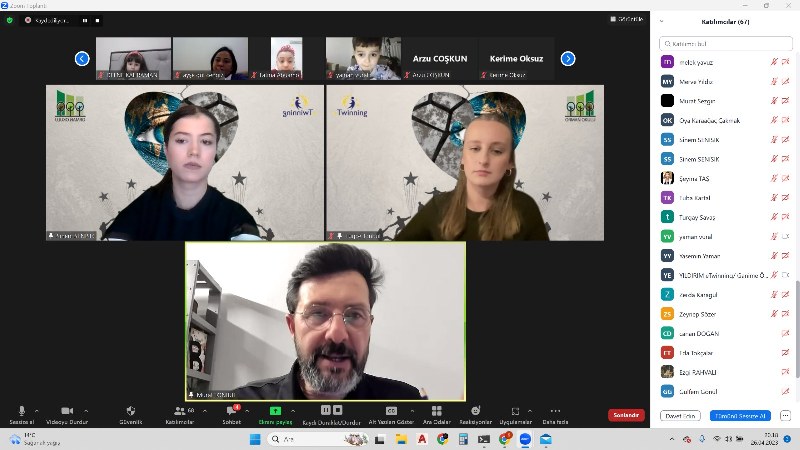
Task: Select child in red headband thumbnail
Action: (134, 58)
